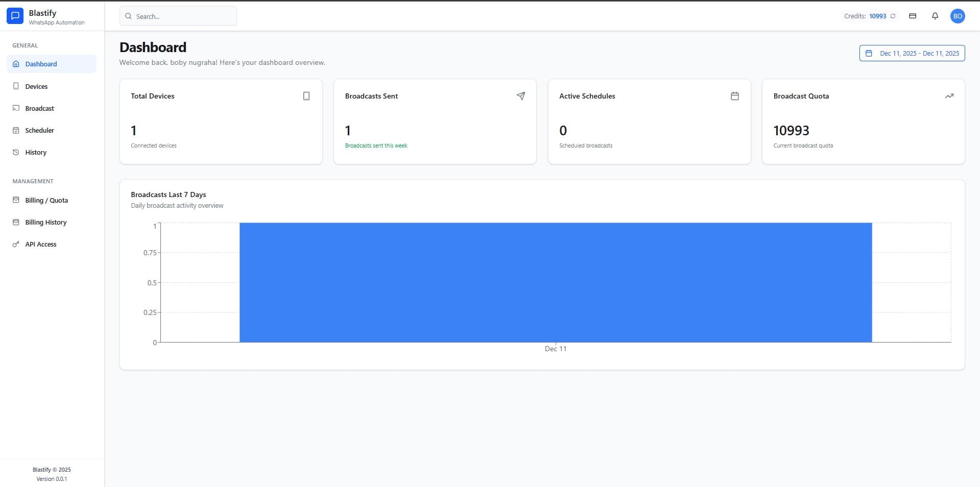Go to Devices in the sidebar

pos(36,86)
